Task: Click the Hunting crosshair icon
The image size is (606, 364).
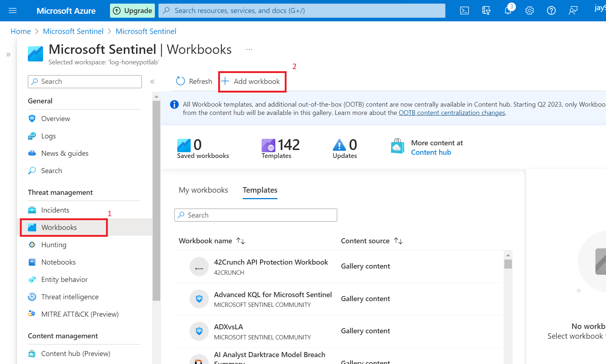Action: point(32,245)
